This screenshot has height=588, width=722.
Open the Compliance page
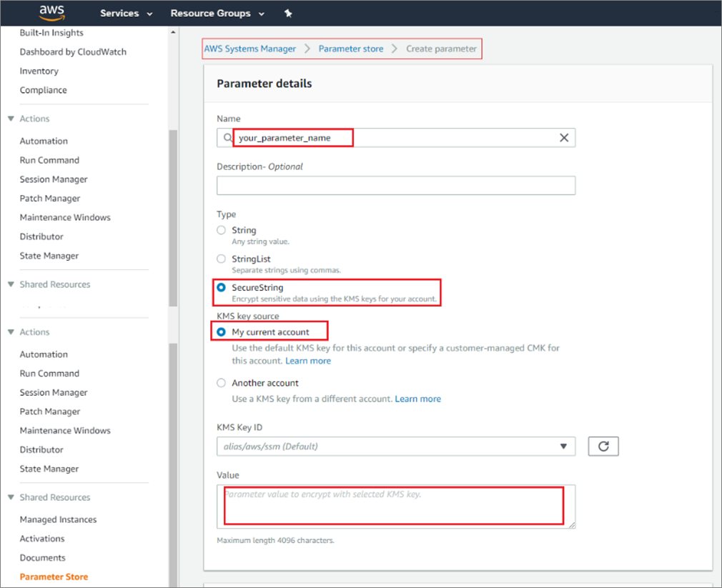pos(44,90)
